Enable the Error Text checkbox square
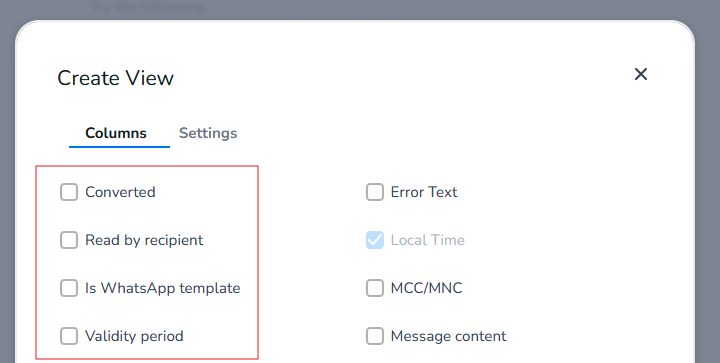This screenshot has height=363, width=720. [x=375, y=192]
